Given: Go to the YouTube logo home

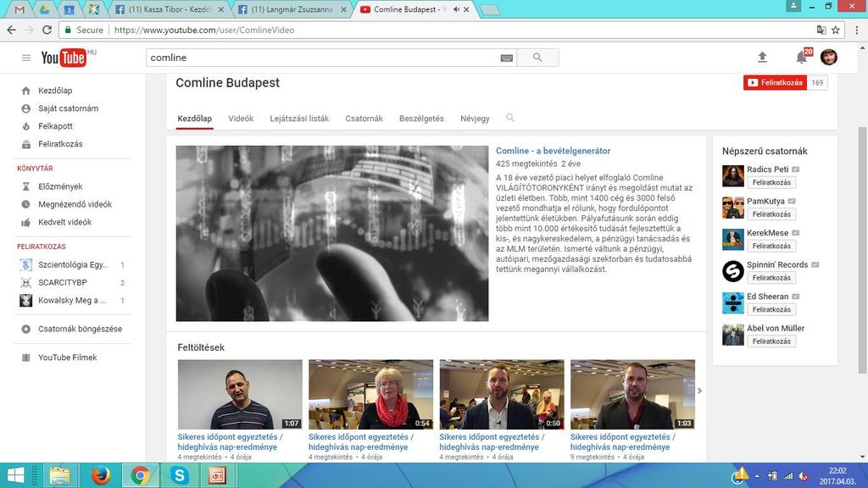Looking at the screenshot, I should pos(64,58).
